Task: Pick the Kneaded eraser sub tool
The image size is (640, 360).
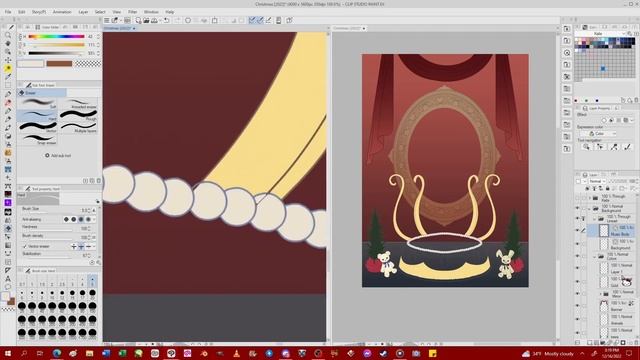Action: (x=79, y=103)
